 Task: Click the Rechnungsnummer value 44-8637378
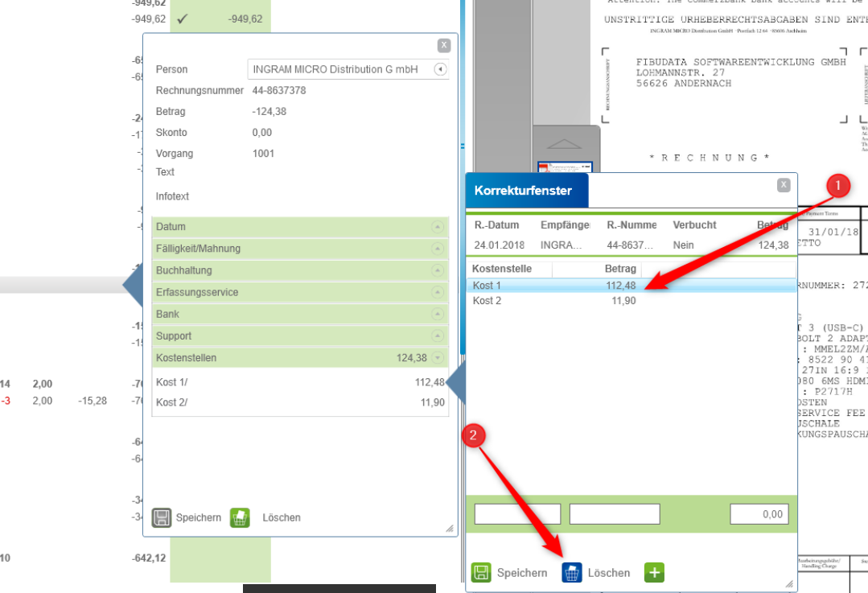pos(279,90)
